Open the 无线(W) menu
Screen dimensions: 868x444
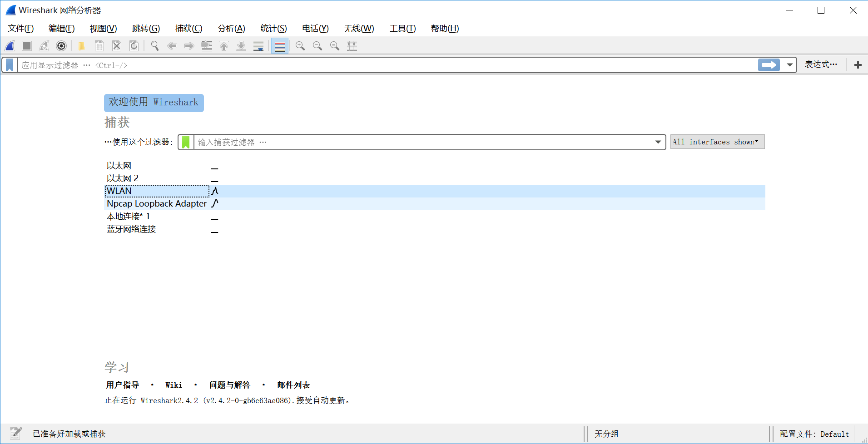pyautogui.click(x=359, y=29)
